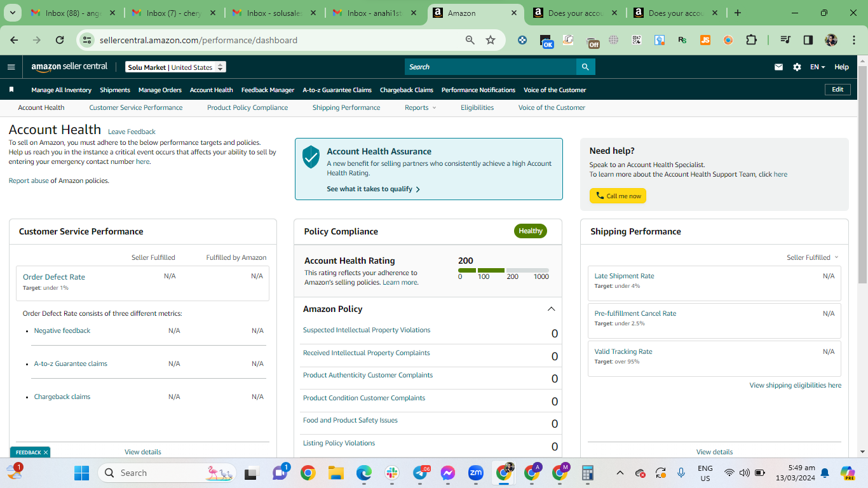Viewport: 868px width, 488px height.
Task: Open the Seller Central hamburger menu
Action: (11, 67)
